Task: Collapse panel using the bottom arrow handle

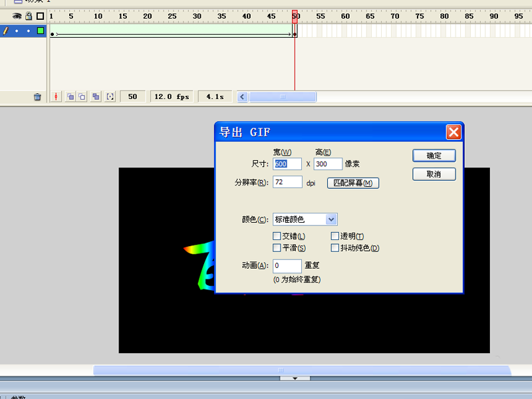Action: pyautogui.click(x=295, y=378)
